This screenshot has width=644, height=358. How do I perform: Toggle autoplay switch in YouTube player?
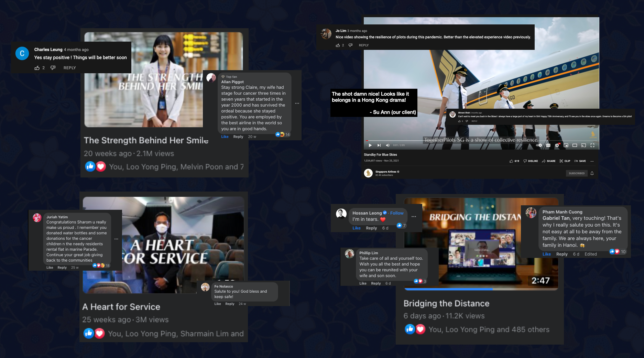click(539, 145)
